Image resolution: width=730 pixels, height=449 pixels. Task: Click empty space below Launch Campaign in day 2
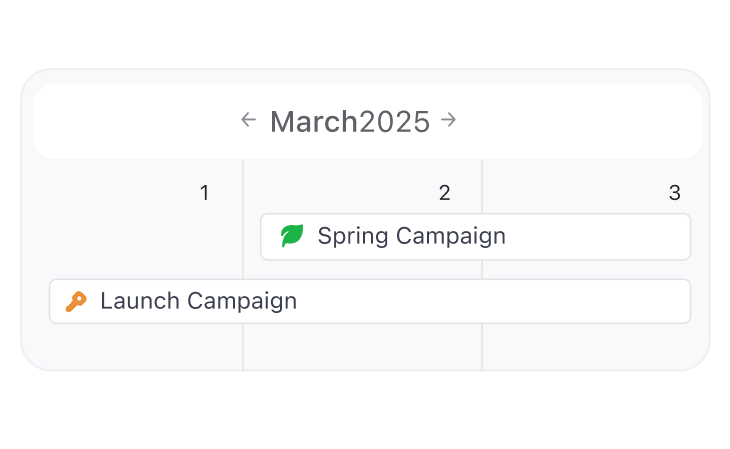coord(362,347)
